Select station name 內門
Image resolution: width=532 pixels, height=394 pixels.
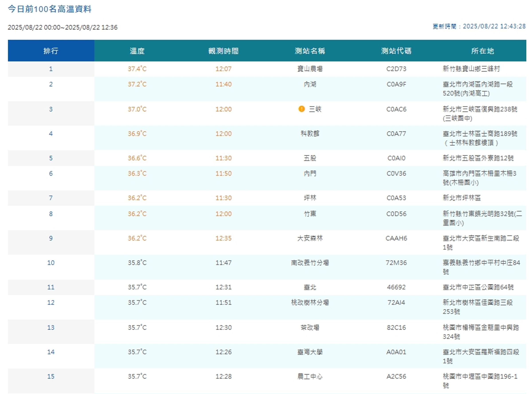(310, 173)
